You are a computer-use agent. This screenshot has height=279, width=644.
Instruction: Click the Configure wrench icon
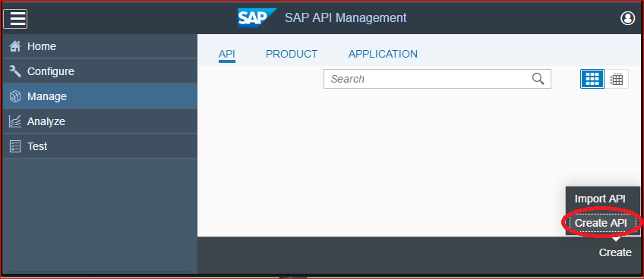coord(15,71)
